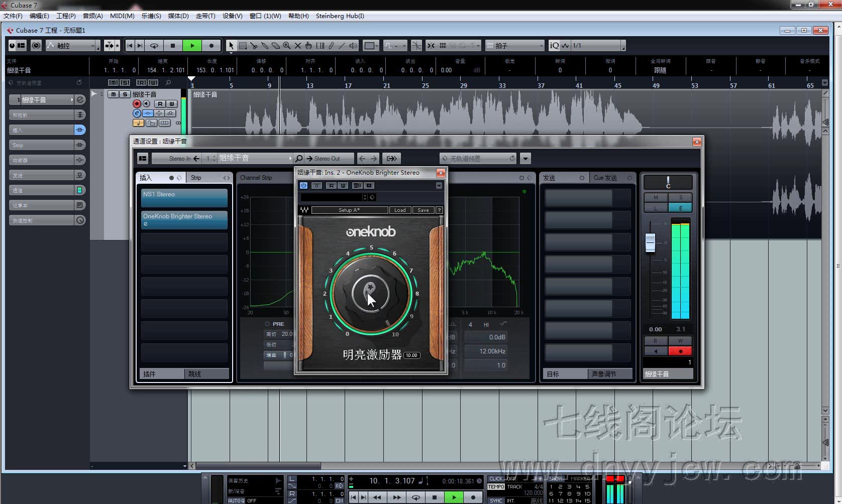Image resolution: width=842 pixels, height=504 pixels.
Task: Go to previous marker in toolbar
Action: point(130,46)
